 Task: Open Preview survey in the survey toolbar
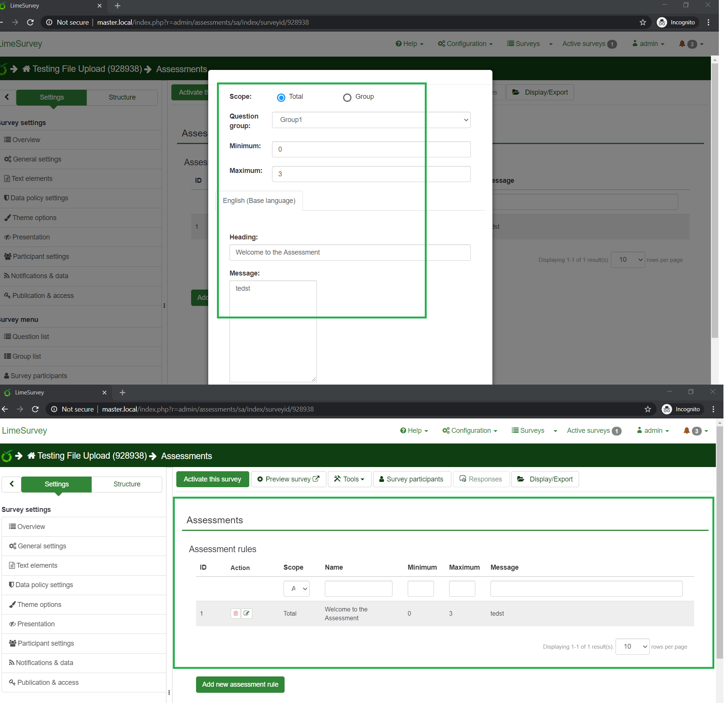(x=288, y=479)
